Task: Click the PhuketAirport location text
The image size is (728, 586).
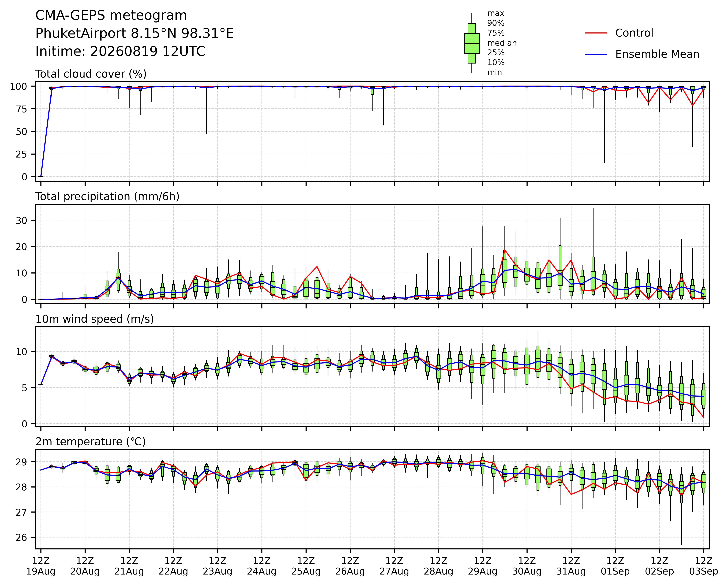Action: [x=135, y=34]
